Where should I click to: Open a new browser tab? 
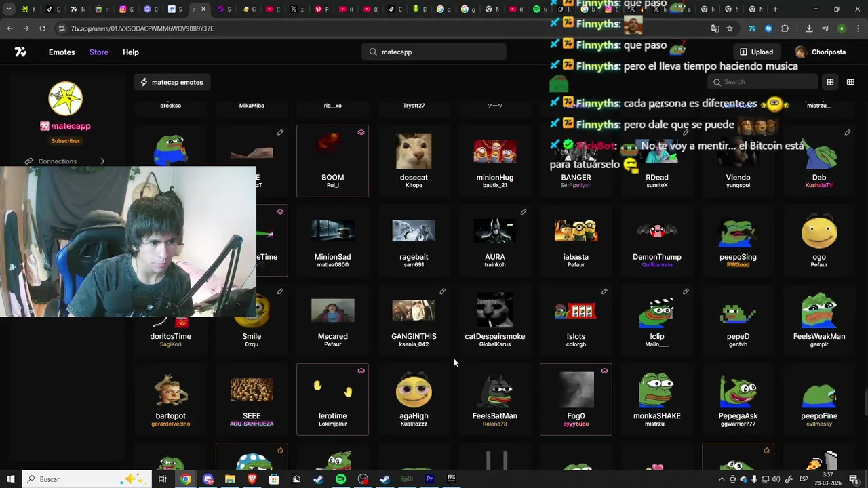point(775,9)
